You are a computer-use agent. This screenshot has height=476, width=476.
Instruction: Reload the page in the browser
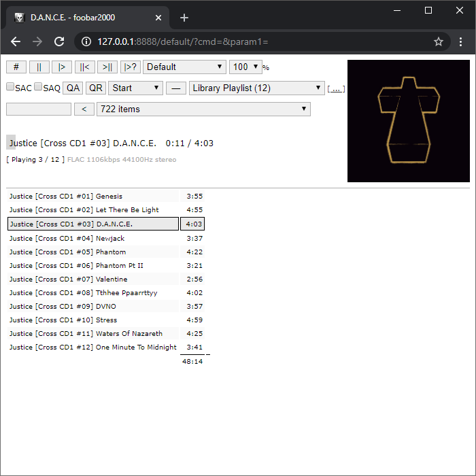tap(59, 41)
